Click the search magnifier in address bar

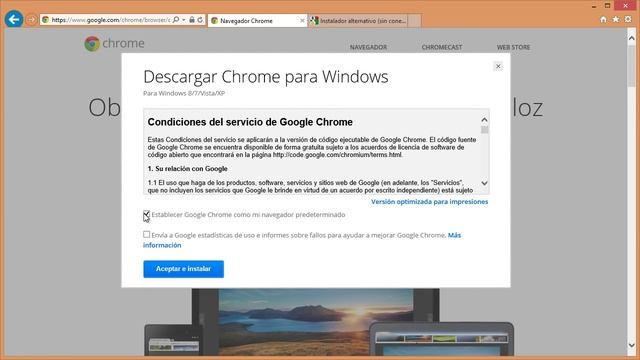coord(176,20)
